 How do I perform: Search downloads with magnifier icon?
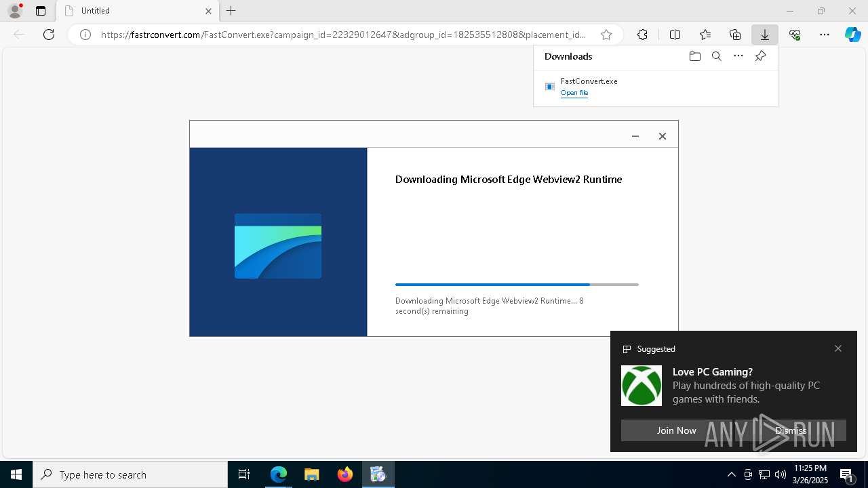tap(716, 56)
